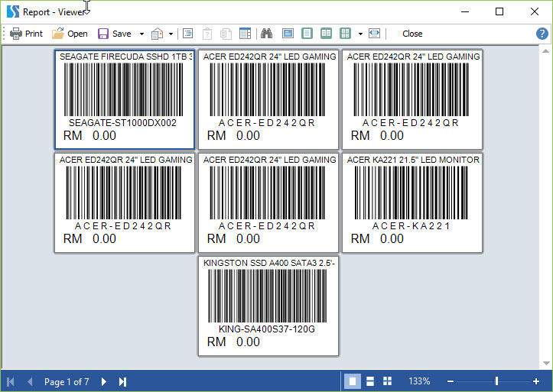Go to first page in status bar
553x392 pixels.
(x=11, y=381)
